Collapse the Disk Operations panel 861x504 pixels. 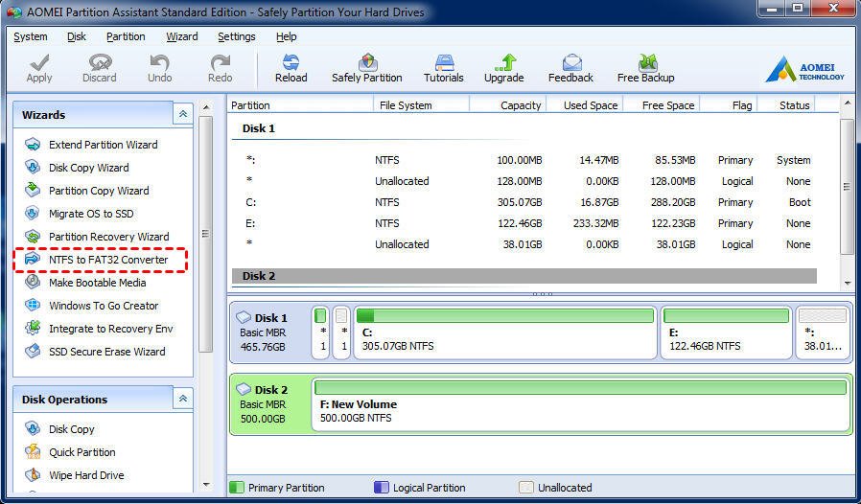click(x=183, y=399)
